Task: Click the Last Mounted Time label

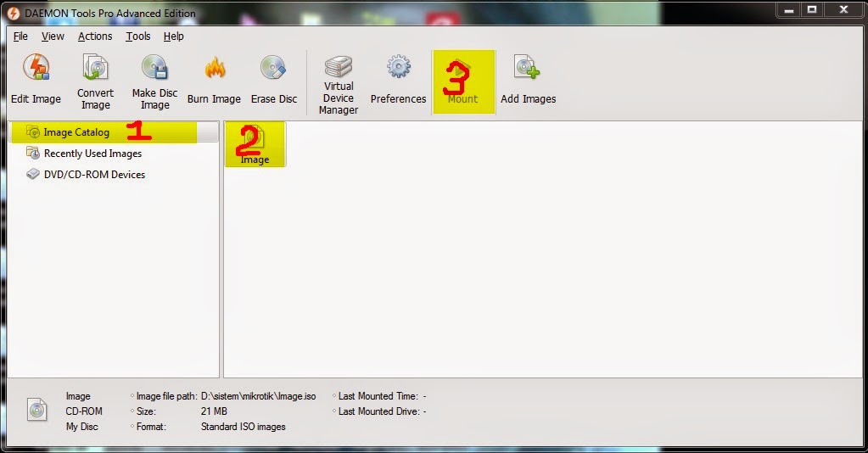Action: pos(378,396)
